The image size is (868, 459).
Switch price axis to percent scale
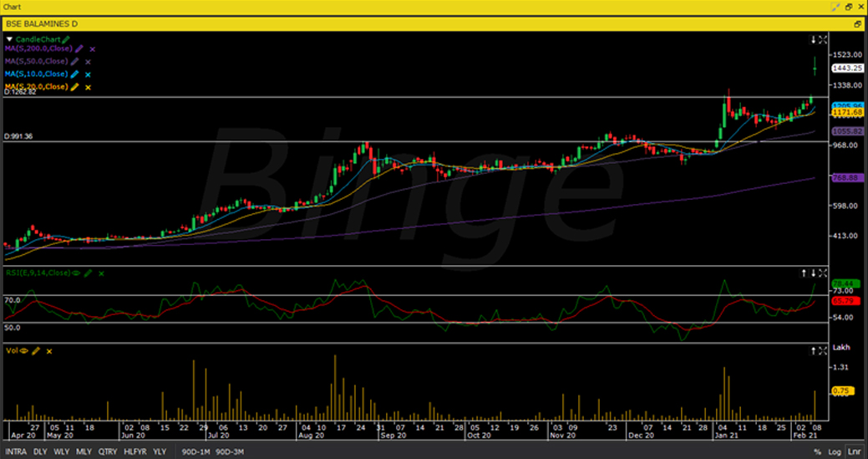click(817, 451)
